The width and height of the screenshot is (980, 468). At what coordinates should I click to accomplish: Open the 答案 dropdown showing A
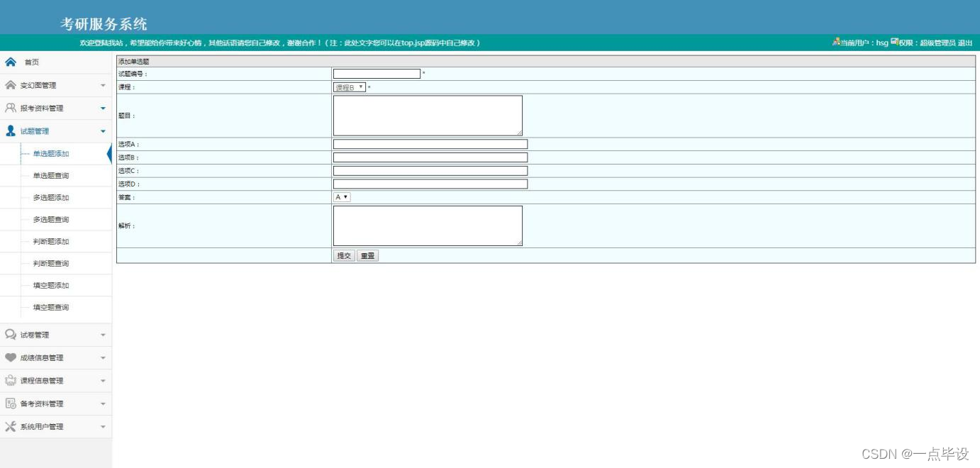342,197
